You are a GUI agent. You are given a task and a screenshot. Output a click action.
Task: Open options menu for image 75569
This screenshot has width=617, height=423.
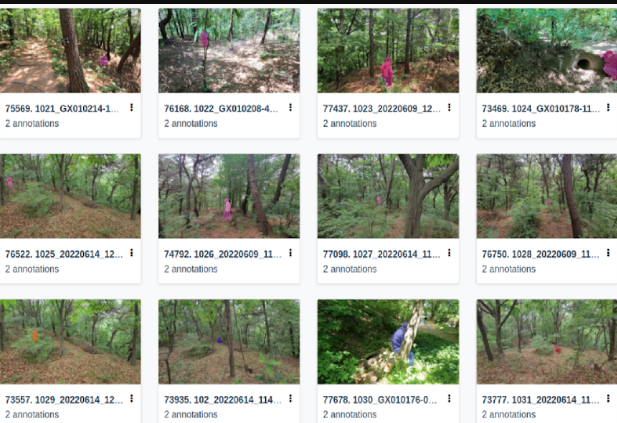click(132, 107)
